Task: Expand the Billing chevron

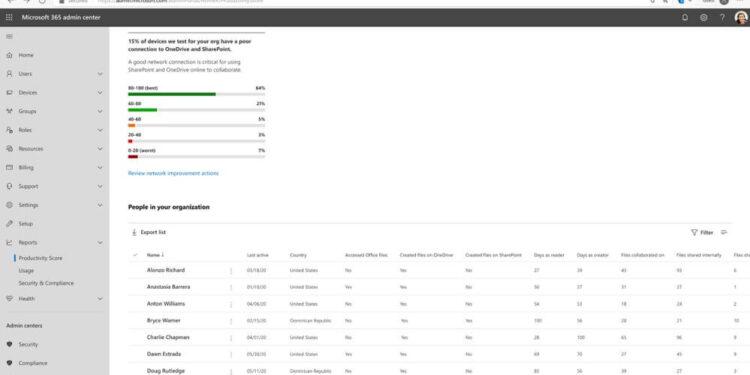Action: coord(100,167)
